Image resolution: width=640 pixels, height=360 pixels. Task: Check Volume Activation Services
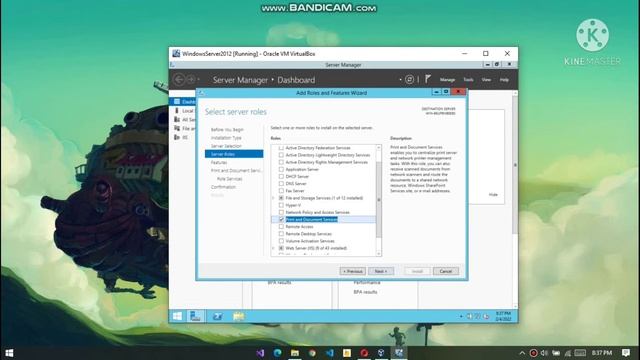tap(281, 241)
